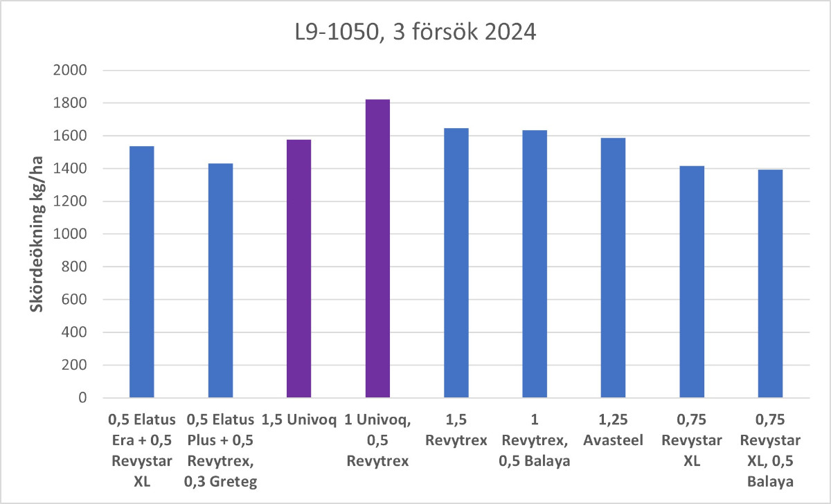Image resolution: width=831 pixels, height=504 pixels.
Task: Select the 1 Revytrex, 0,5 Balaya bar
Action: click(x=535, y=264)
